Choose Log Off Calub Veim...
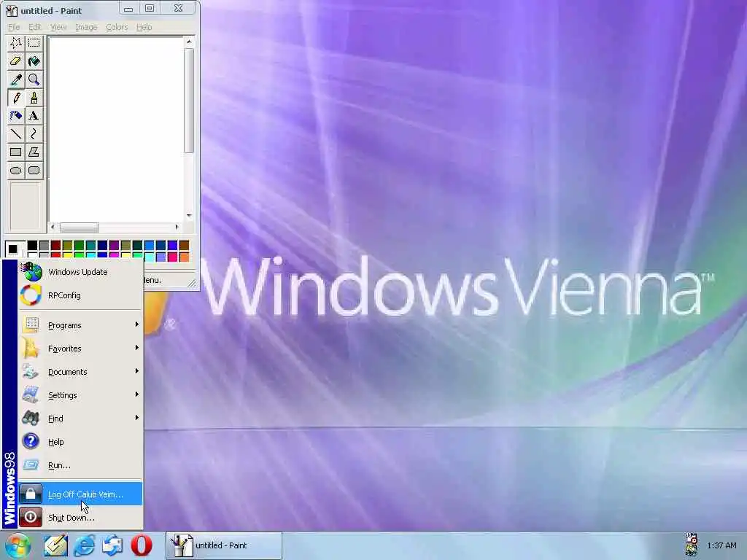 point(80,494)
